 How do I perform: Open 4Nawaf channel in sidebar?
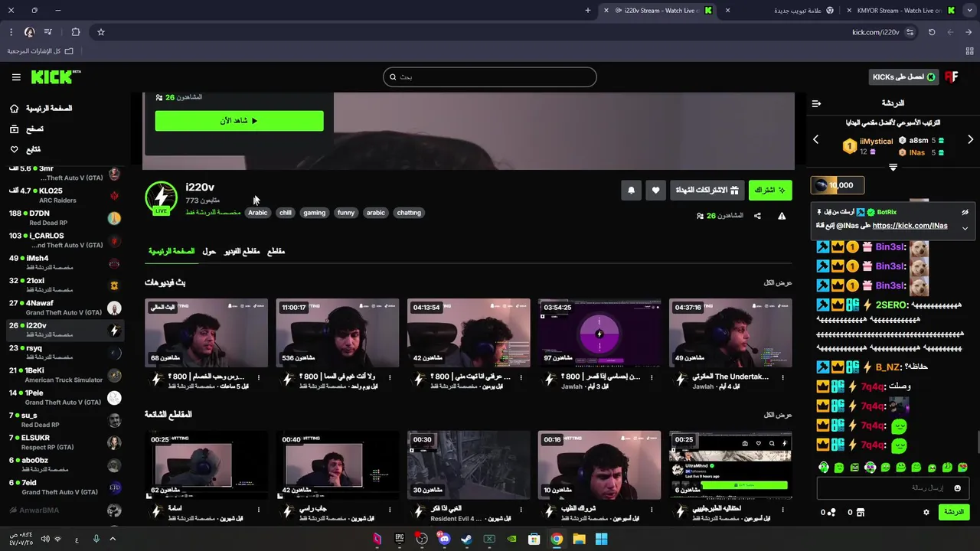coord(64,308)
